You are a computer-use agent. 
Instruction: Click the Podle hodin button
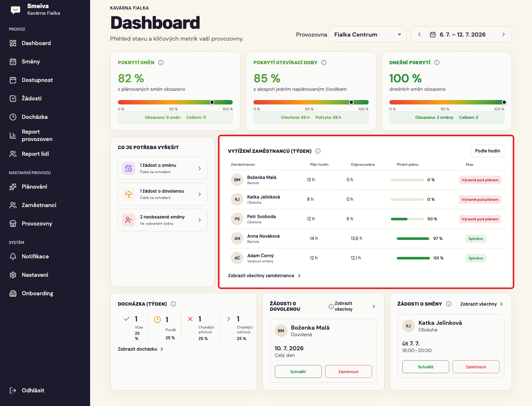coord(488,151)
